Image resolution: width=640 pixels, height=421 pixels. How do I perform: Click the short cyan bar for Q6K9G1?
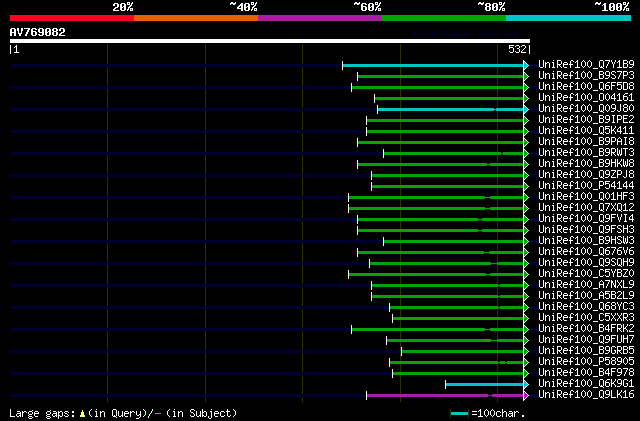tap(484, 385)
